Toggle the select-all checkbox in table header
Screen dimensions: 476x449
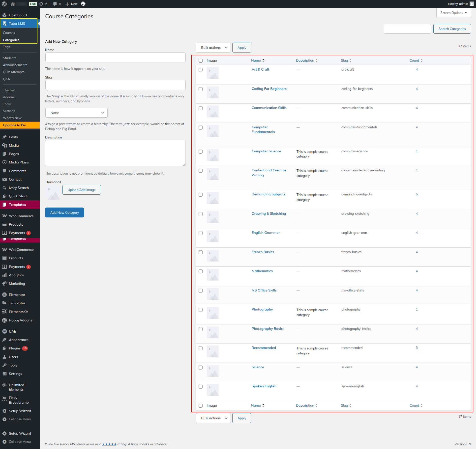[x=201, y=61]
